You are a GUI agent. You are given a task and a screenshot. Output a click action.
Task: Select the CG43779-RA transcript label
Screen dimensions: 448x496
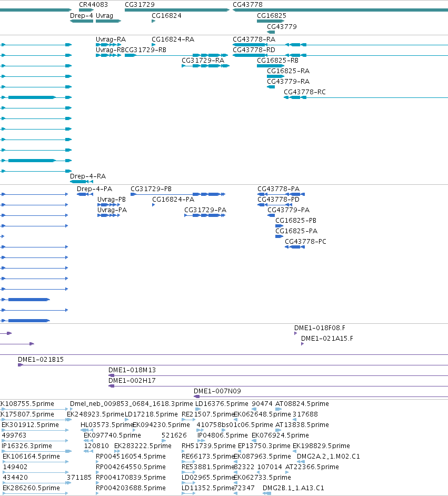[x=288, y=82]
